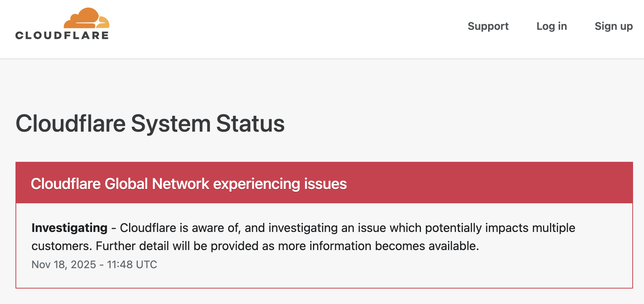Open the Sign up page
644x304 pixels.
(x=613, y=26)
